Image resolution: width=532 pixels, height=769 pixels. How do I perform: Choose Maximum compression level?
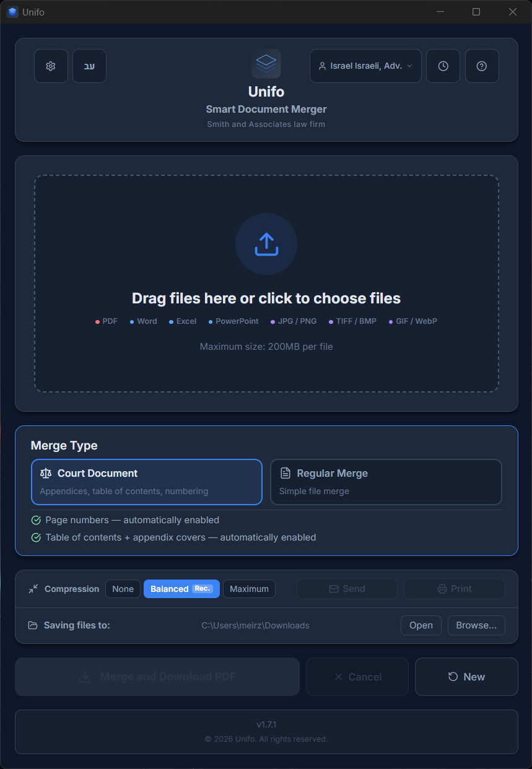pyautogui.click(x=249, y=589)
